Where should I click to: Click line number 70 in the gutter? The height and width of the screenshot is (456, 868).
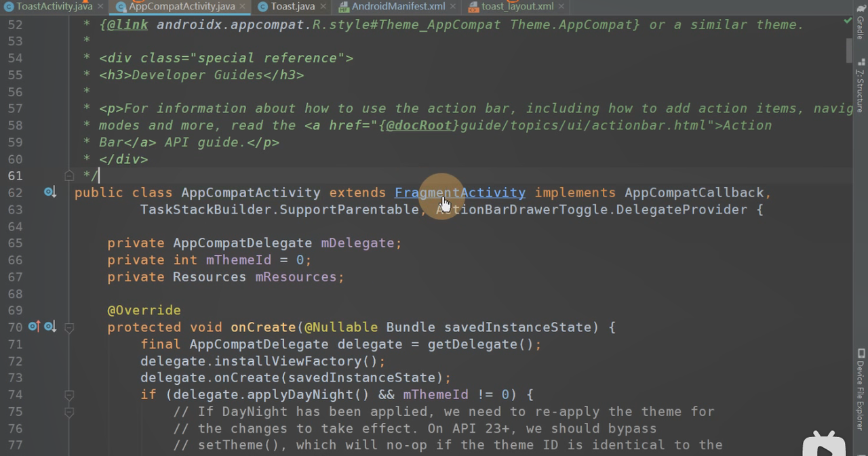tap(15, 327)
